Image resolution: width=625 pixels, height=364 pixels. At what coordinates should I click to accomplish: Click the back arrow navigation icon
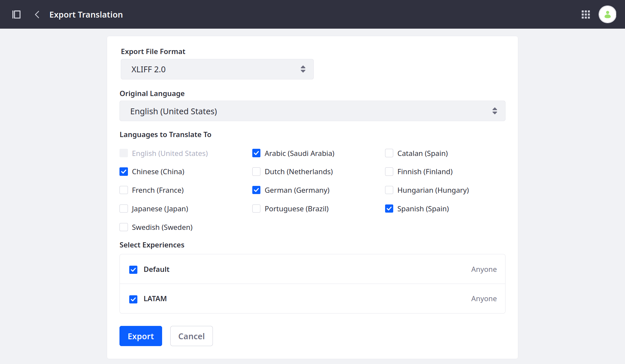pos(38,14)
